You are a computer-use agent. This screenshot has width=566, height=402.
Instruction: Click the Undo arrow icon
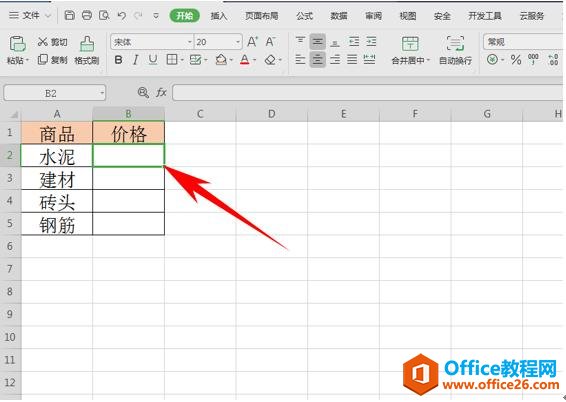tap(122, 16)
